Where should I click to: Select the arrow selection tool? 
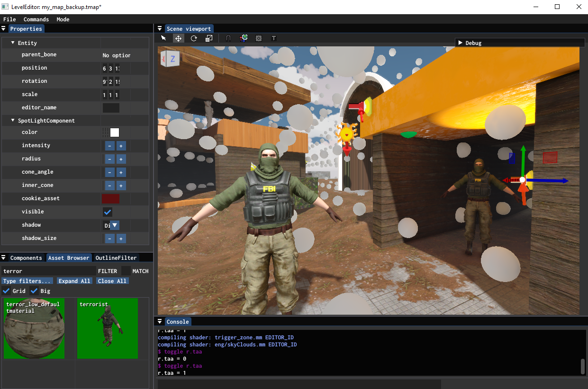[x=163, y=38]
